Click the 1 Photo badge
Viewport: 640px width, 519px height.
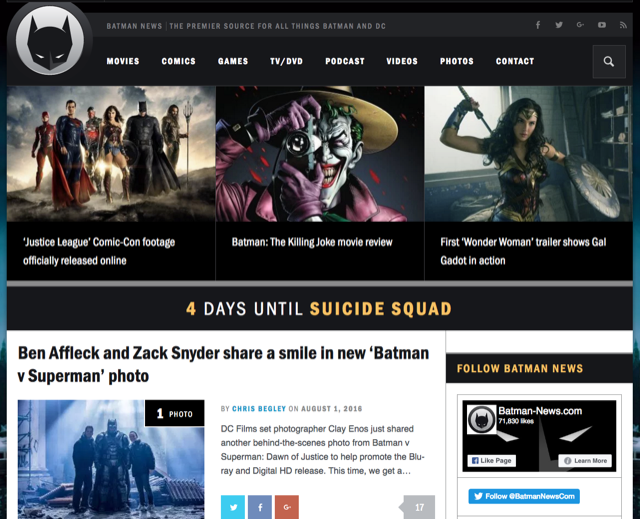point(175,413)
